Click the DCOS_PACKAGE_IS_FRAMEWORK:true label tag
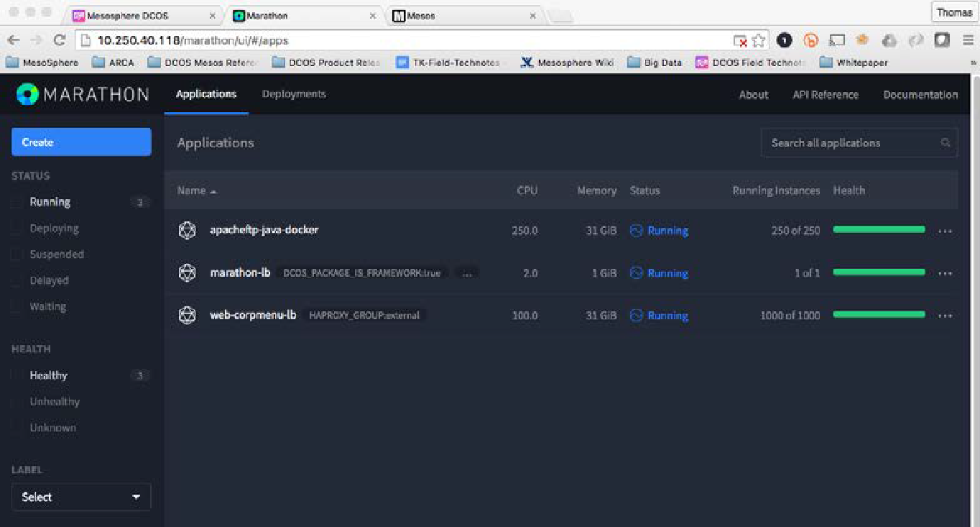This screenshot has width=980, height=527. click(x=361, y=273)
